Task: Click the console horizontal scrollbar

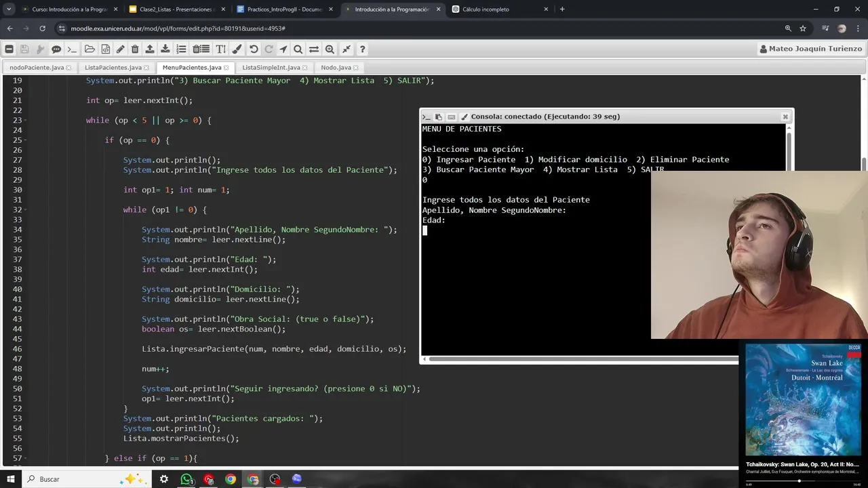Action: coord(583,359)
